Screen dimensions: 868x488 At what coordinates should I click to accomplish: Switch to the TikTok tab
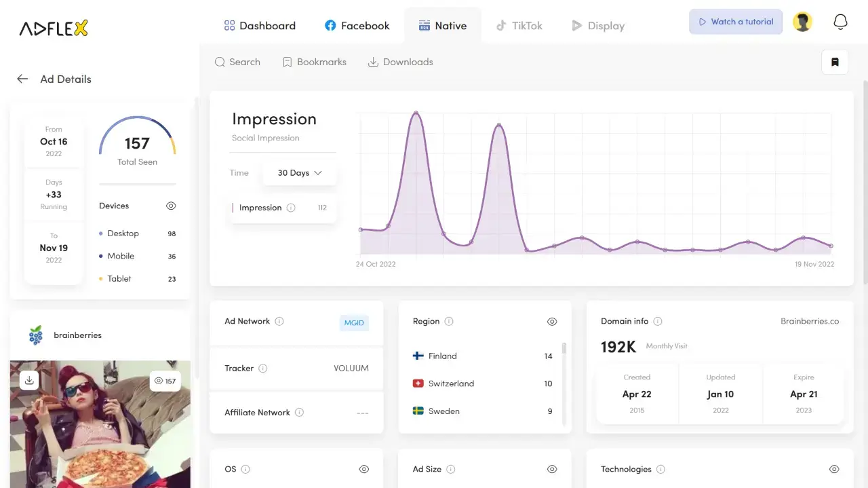(519, 25)
